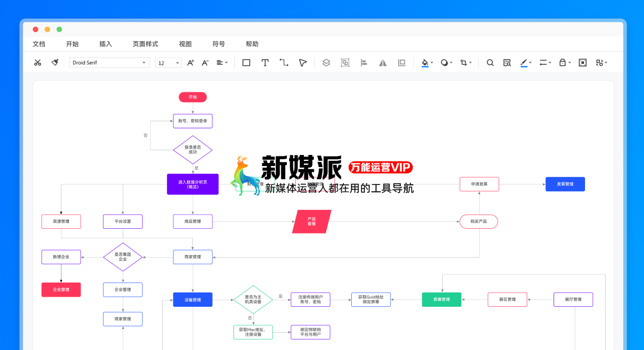
Task: Open the 符号 menu
Action: click(x=219, y=44)
